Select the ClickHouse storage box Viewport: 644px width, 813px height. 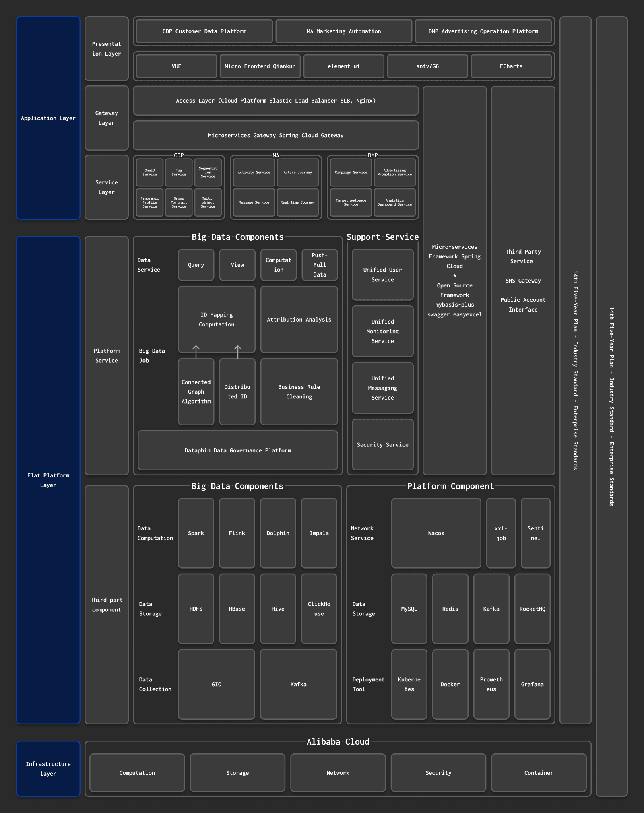[x=319, y=609]
